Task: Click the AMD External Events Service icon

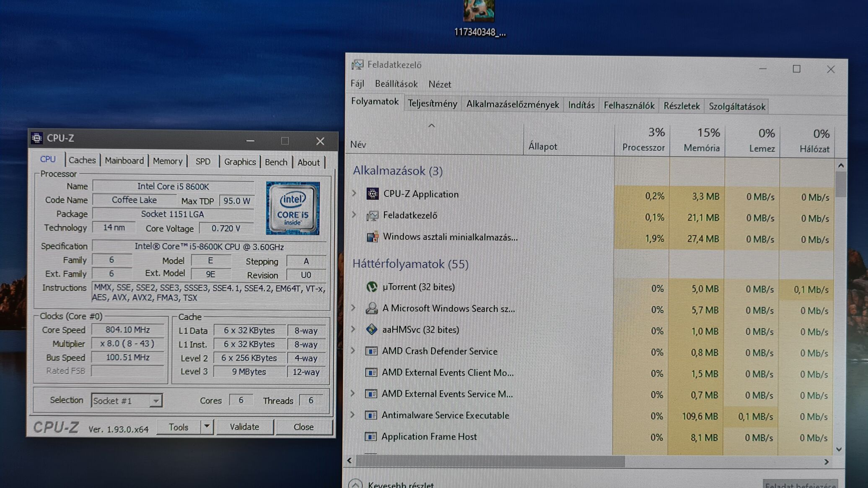Action: 371,394
